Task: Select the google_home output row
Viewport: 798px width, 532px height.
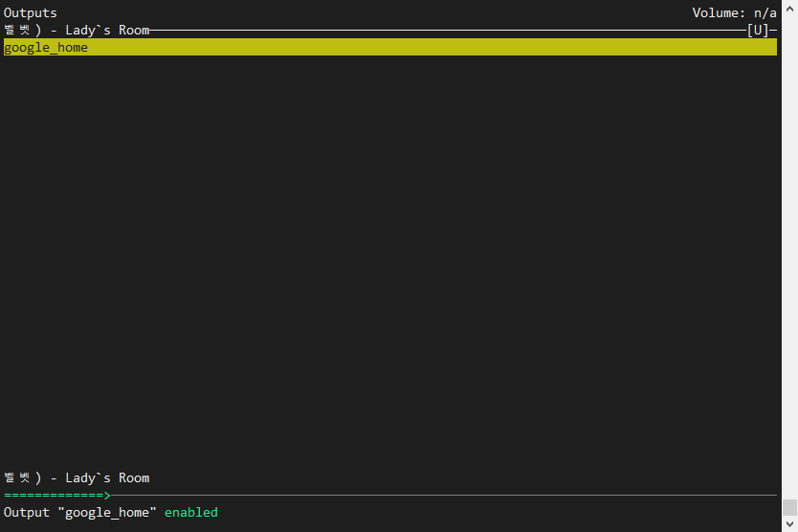Action: click(389, 47)
